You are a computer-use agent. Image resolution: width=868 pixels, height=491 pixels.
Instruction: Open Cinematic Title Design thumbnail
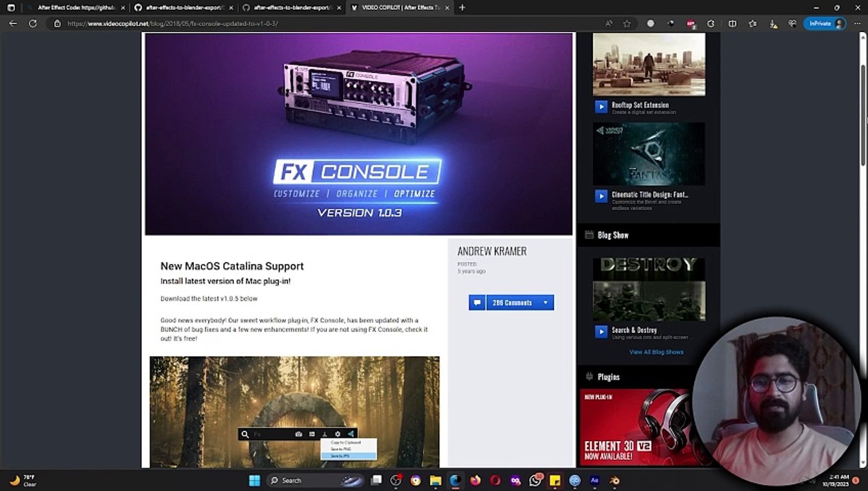tap(649, 153)
